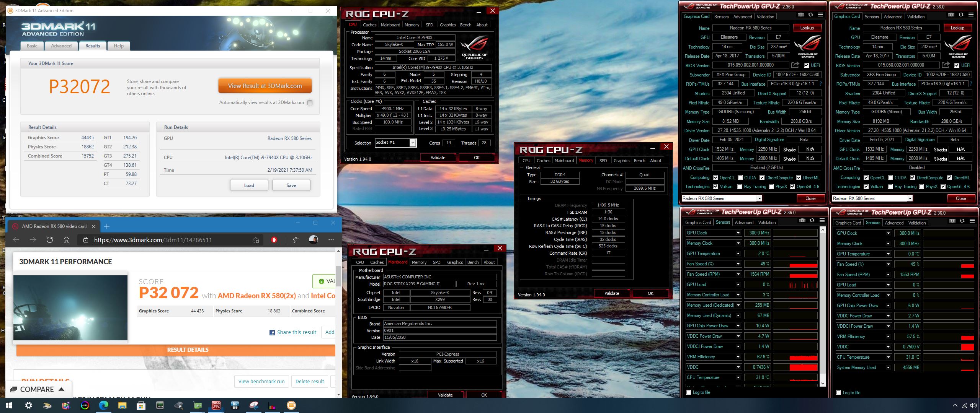Viewport: 980px width, 413px height.
Task: Click BIOS export icon in Micron-memory GPU-Z window
Action: click(946, 65)
